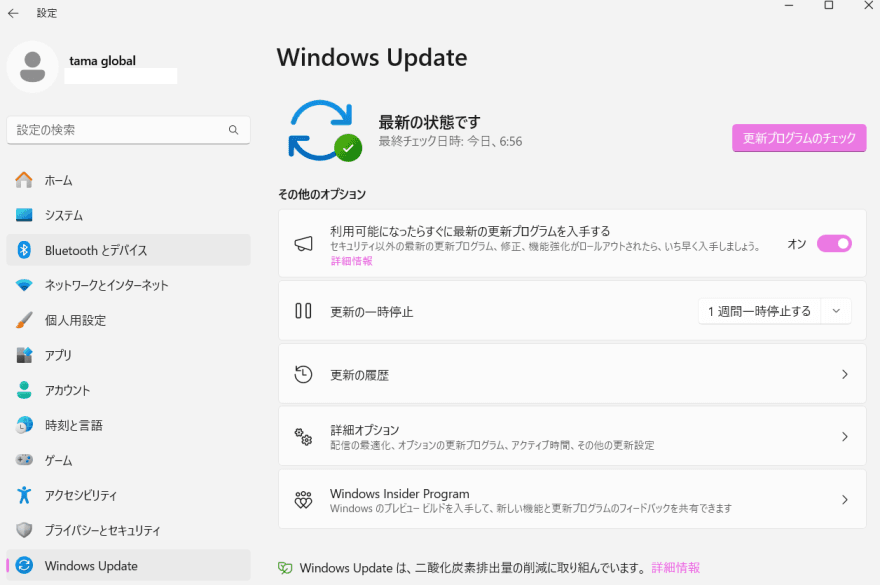
Task: Click the search magnifier icon
Action: tap(233, 130)
